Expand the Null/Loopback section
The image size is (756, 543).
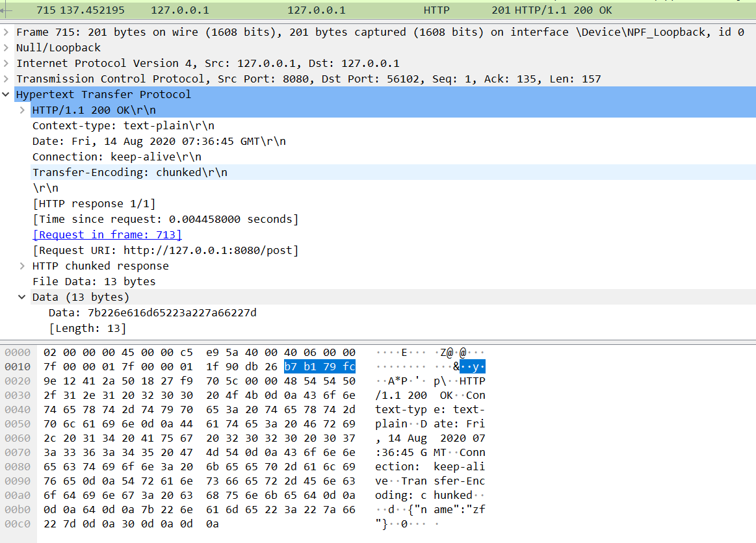pos(7,47)
